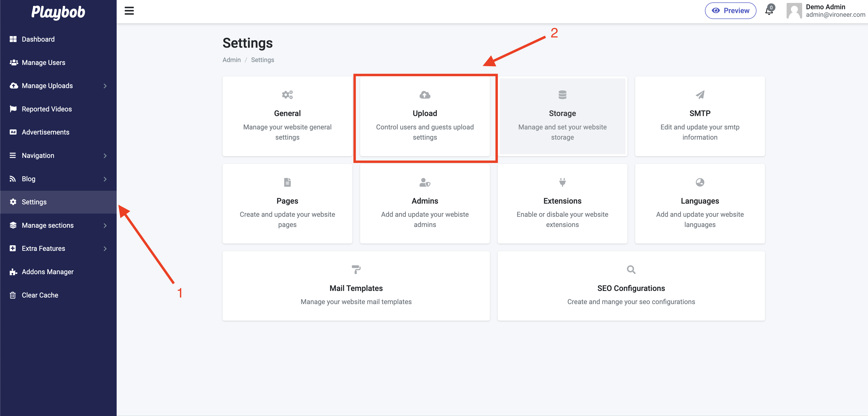Open the Advertisements menu item
This screenshot has height=416, width=868.
click(58, 132)
